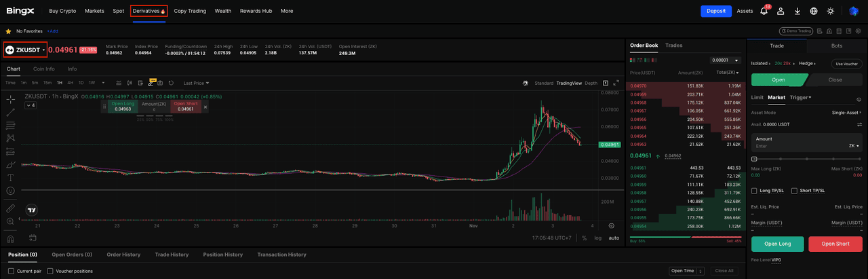Enable Short TP/SL checkbox

pyautogui.click(x=795, y=191)
